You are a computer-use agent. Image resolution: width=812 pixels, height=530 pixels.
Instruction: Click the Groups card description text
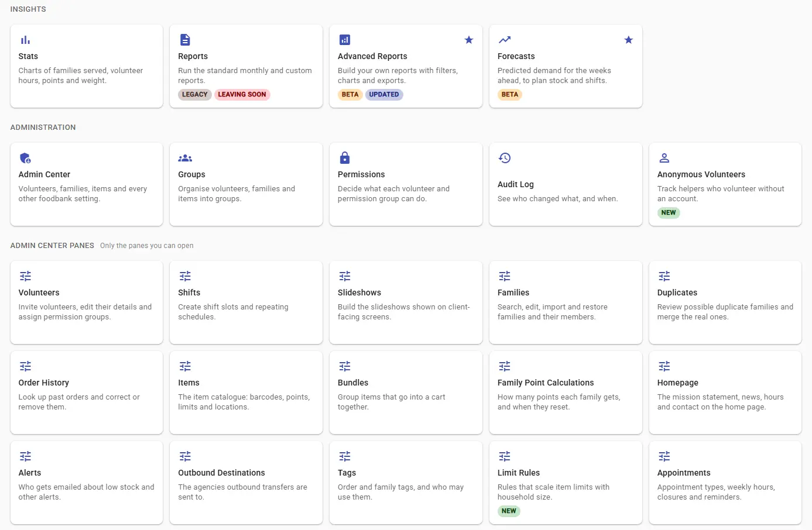pyautogui.click(x=237, y=194)
